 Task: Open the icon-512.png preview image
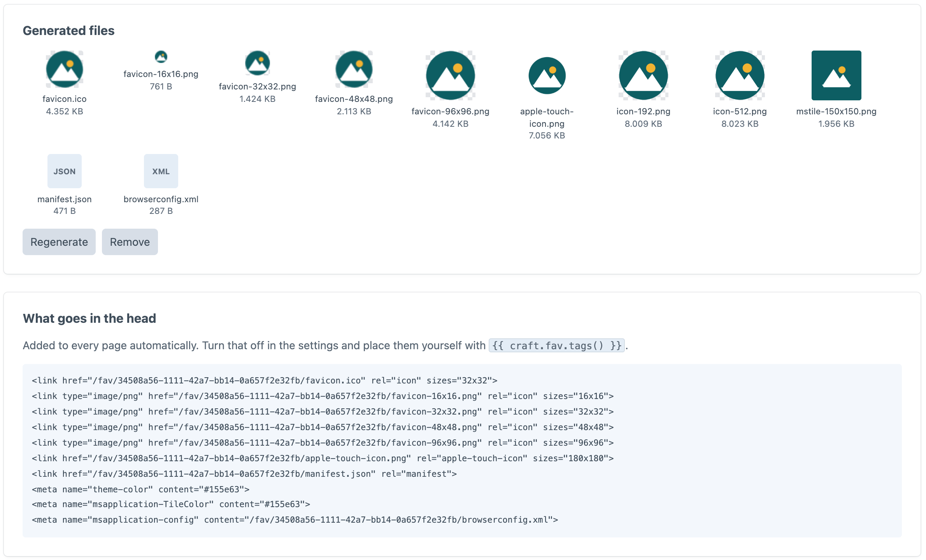point(740,75)
